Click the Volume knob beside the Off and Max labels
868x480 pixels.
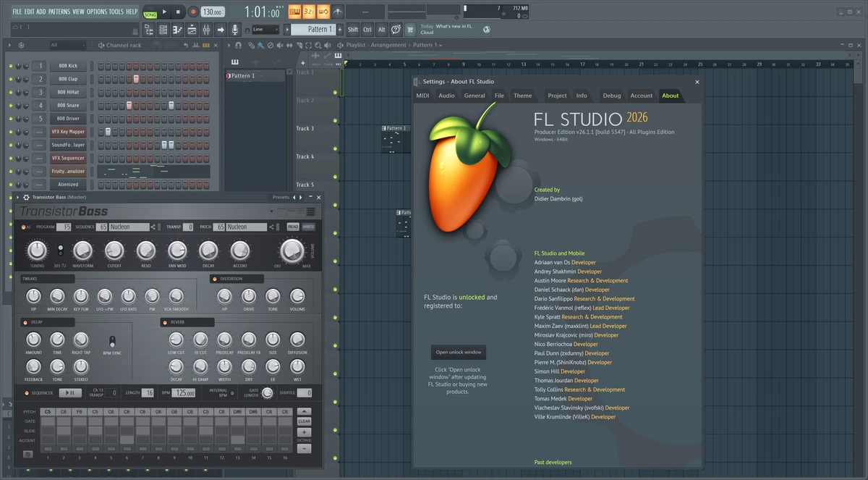click(x=292, y=250)
